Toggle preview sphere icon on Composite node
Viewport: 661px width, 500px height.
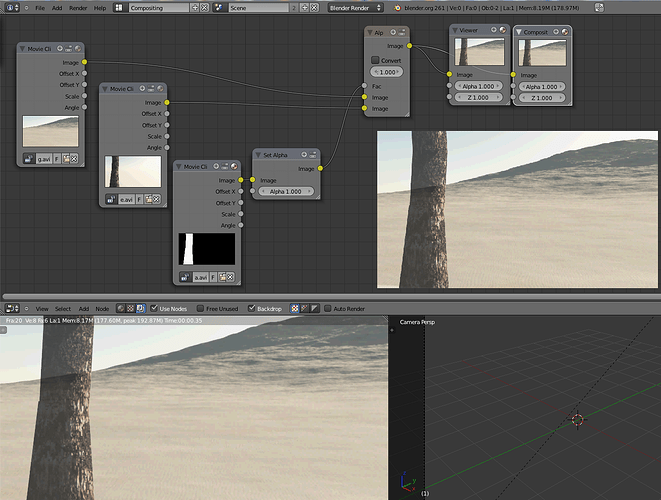click(x=565, y=32)
